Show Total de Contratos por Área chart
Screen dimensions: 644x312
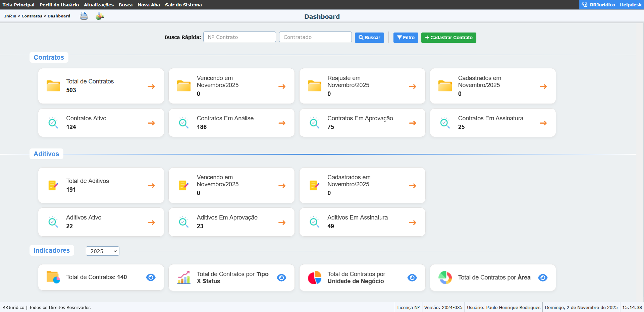coord(542,277)
